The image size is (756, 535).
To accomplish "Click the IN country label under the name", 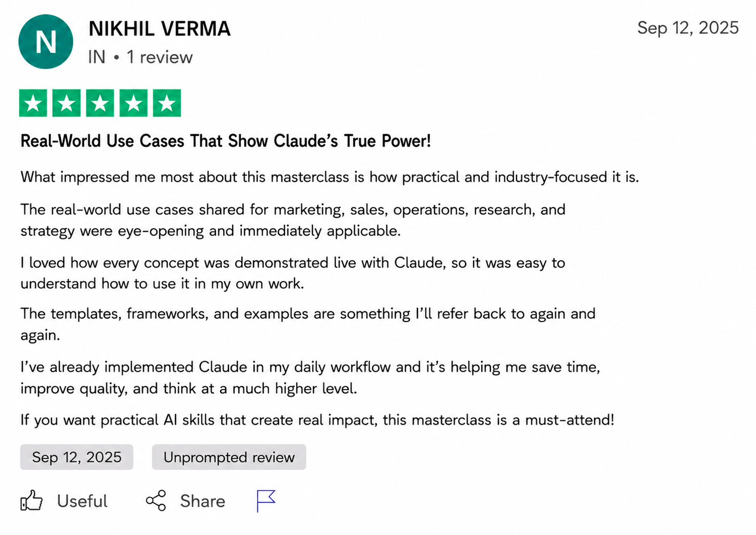I will pyautogui.click(x=97, y=57).
